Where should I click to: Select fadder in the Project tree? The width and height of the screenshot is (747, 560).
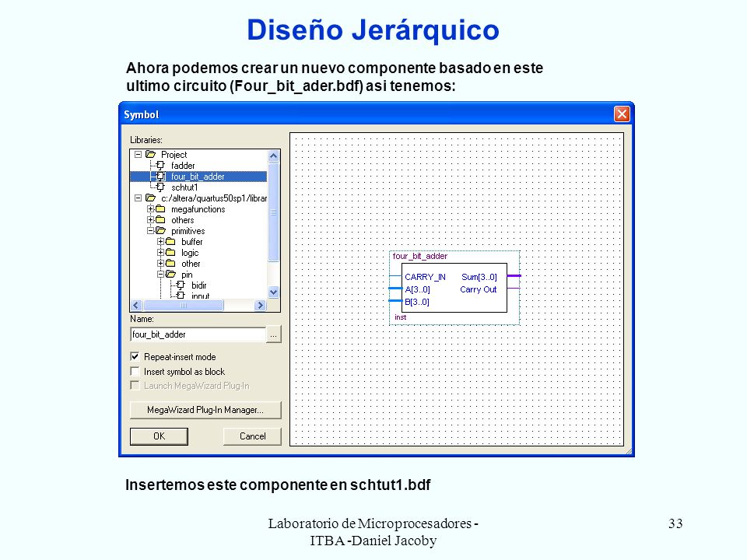[183, 165]
